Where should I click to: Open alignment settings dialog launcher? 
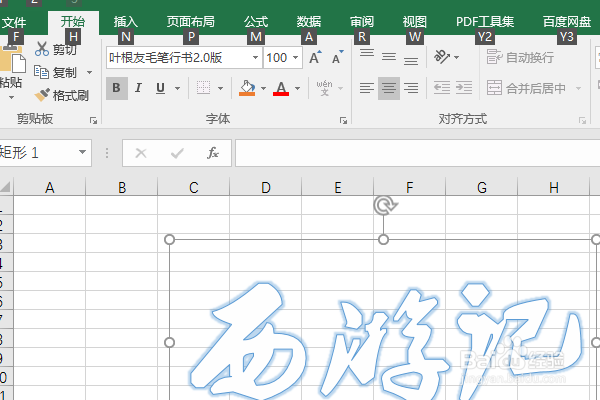click(x=582, y=121)
